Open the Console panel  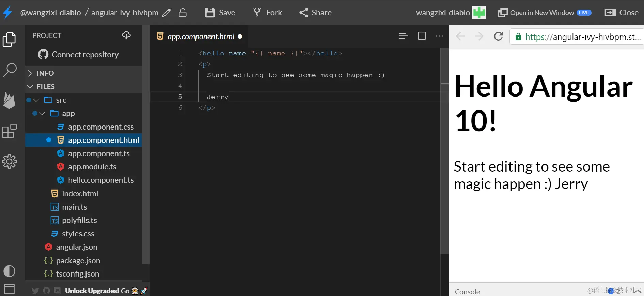coord(467,292)
